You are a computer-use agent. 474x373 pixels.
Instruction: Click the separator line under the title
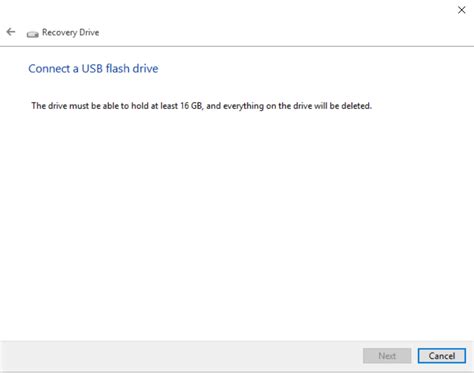point(237,46)
